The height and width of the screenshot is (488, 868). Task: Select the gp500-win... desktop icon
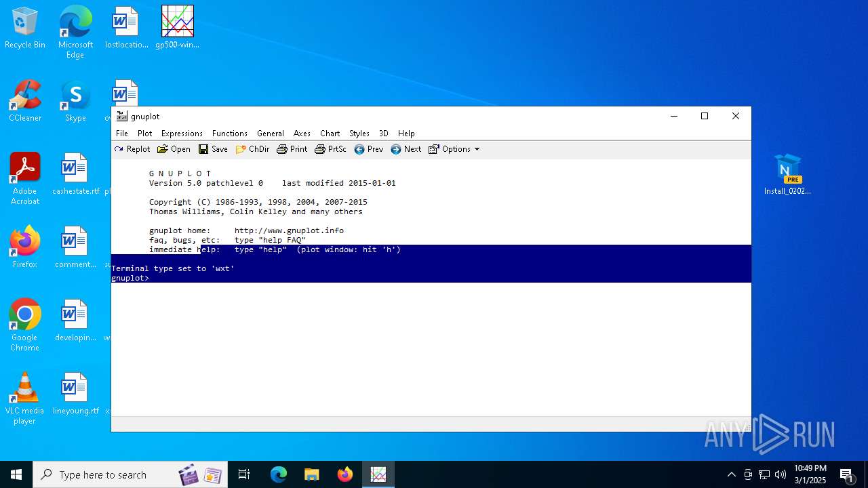pos(178,28)
